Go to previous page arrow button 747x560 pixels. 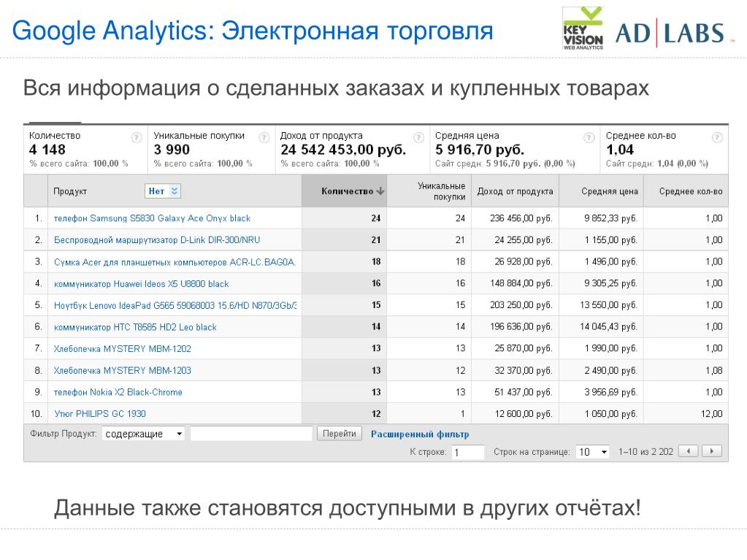(689, 451)
